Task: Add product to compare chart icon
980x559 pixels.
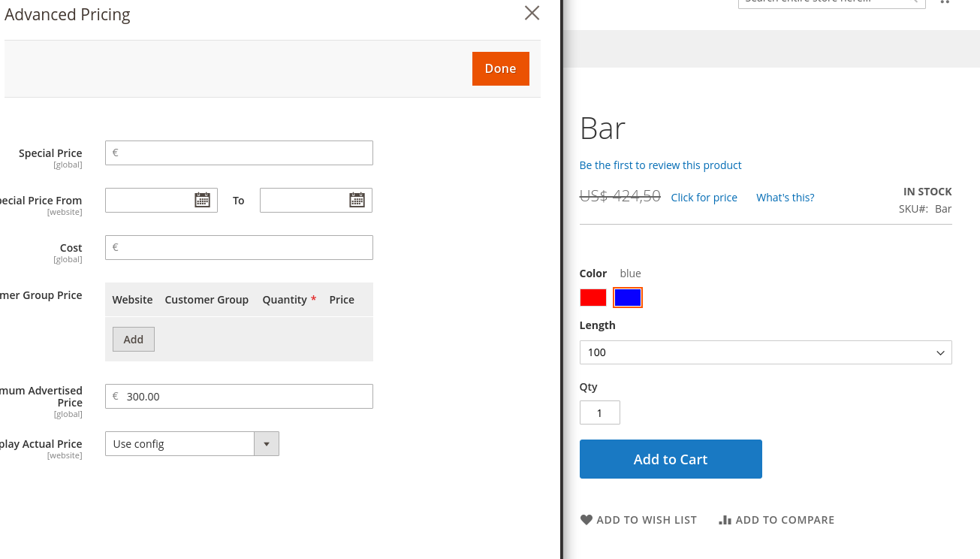Action: 725,520
